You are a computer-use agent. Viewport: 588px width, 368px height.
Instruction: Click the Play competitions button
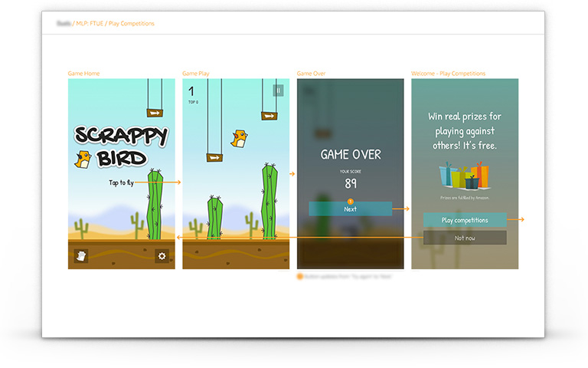pyautogui.click(x=465, y=220)
